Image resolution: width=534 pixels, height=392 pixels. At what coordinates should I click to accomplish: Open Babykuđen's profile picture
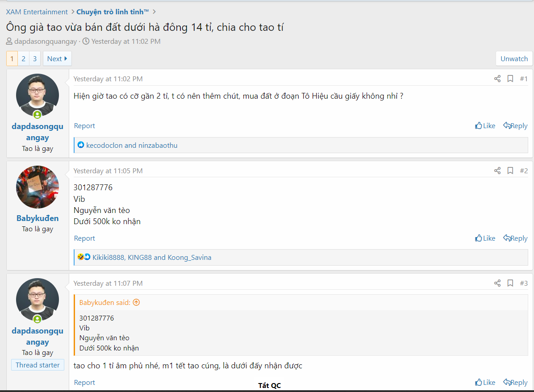tap(38, 187)
